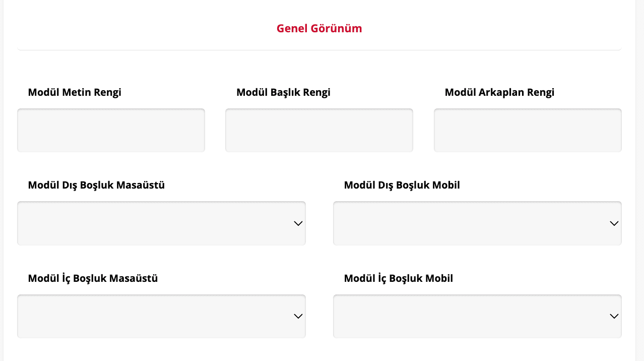Image resolution: width=644 pixels, height=361 pixels.
Task: Click the Modül Arkaplan Rengi field
Action: [528, 130]
